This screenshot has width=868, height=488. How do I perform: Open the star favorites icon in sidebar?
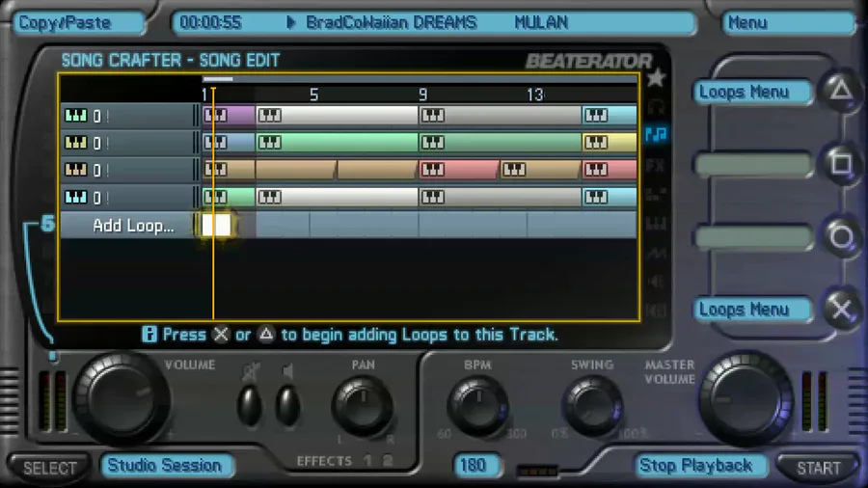(656, 78)
